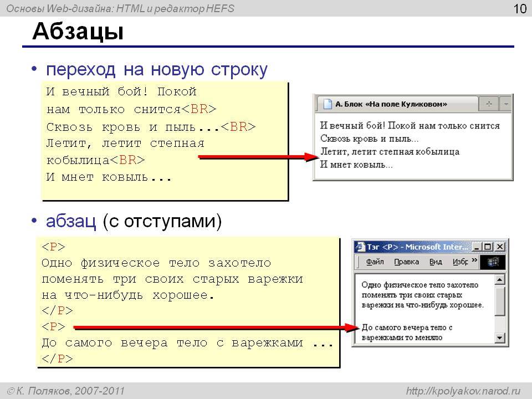Click the <BR> tag after кобылица
The image size is (532, 399).
(127, 160)
